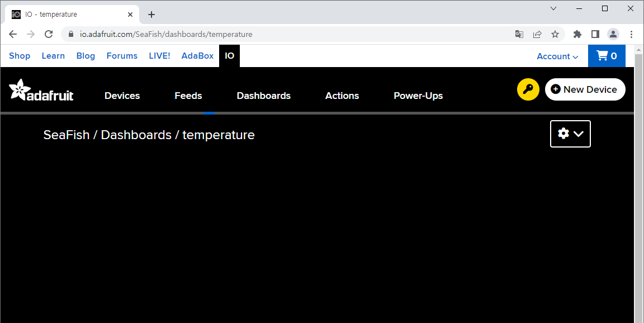Toggle the browser side panel
This screenshot has height=323, width=644.
coord(595,34)
